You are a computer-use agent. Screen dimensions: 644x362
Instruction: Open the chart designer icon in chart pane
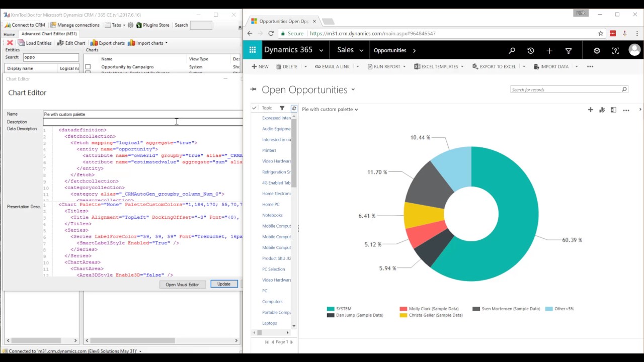click(x=602, y=110)
